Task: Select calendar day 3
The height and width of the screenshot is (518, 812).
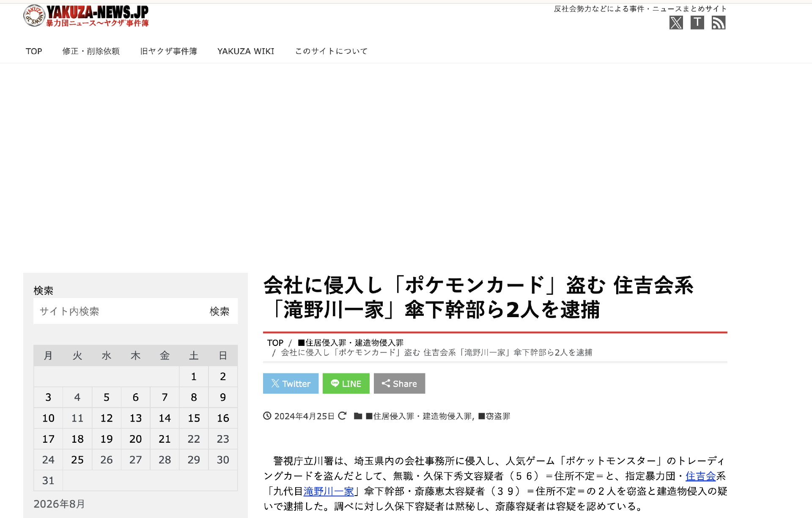Action: 48,397
